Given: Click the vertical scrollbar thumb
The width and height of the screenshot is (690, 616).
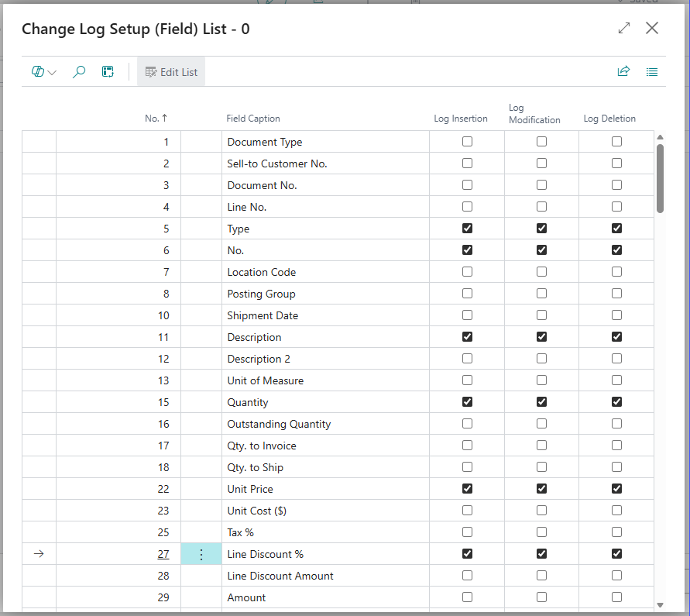Looking at the screenshot, I should pyautogui.click(x=660, y=177).
